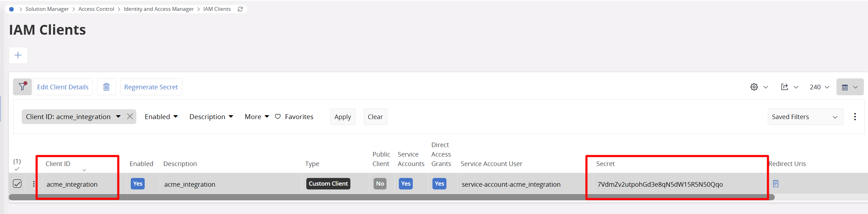Open Redirect Uris document icon

775,184
